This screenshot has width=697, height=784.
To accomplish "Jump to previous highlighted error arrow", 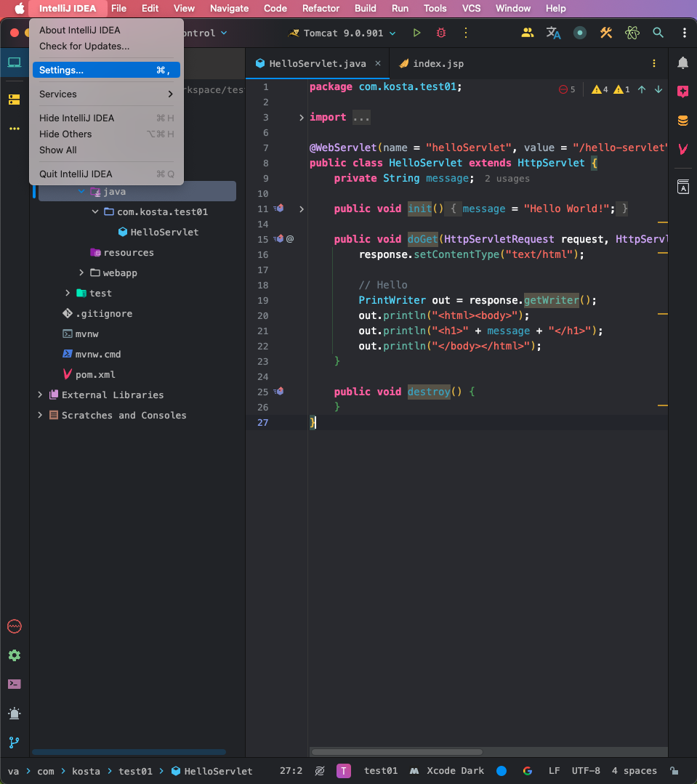I will point(642,89).
